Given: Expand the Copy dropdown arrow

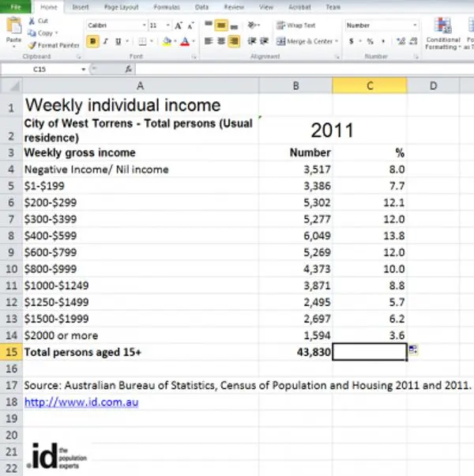Looking at the screenshot, I should pyautogui.click(x=56, y=33).
